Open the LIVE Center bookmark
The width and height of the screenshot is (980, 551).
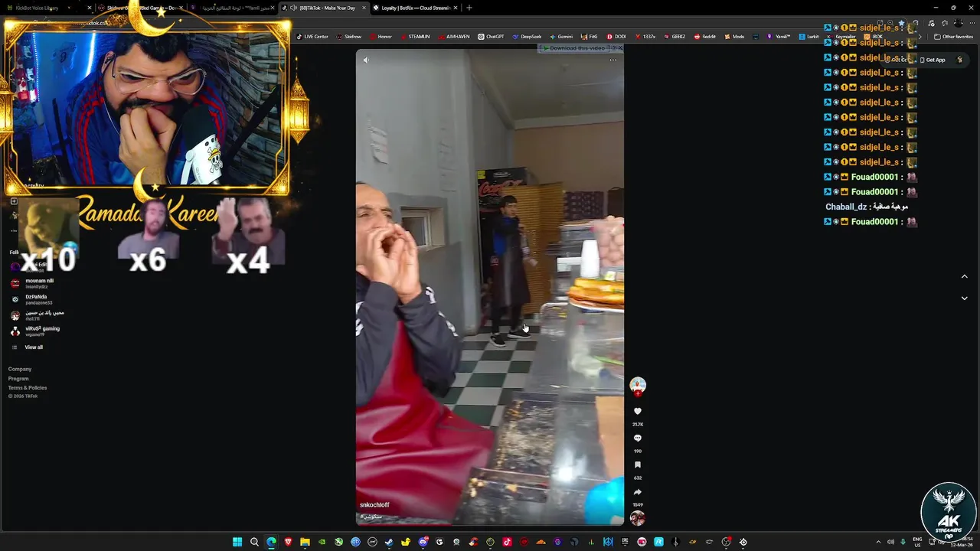click(x=312, y=37)
